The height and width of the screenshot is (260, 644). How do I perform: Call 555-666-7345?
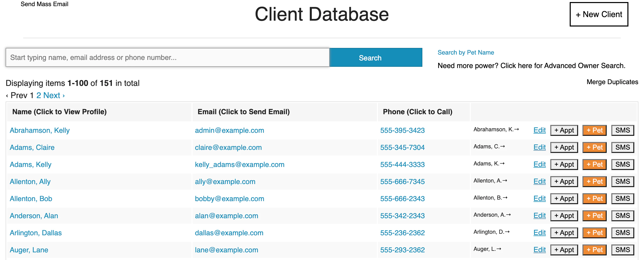click(x=402, y=181)
